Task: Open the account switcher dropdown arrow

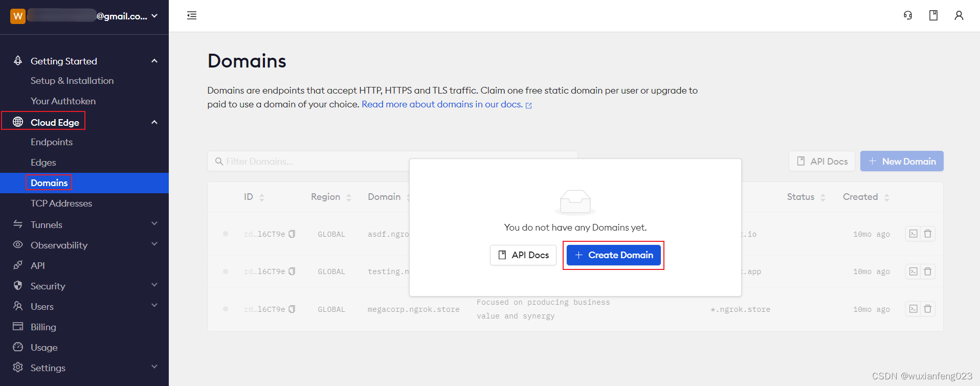Action: pos(154,16)
